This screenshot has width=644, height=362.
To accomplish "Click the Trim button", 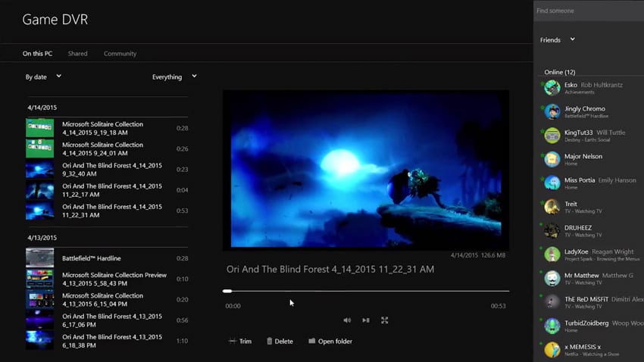I will [240, 341].
